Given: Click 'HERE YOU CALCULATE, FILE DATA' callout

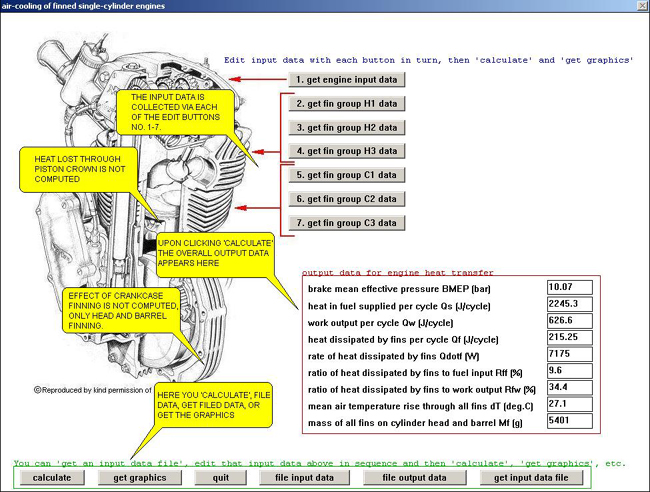Looking at the screenshot, I should (213, 405).
